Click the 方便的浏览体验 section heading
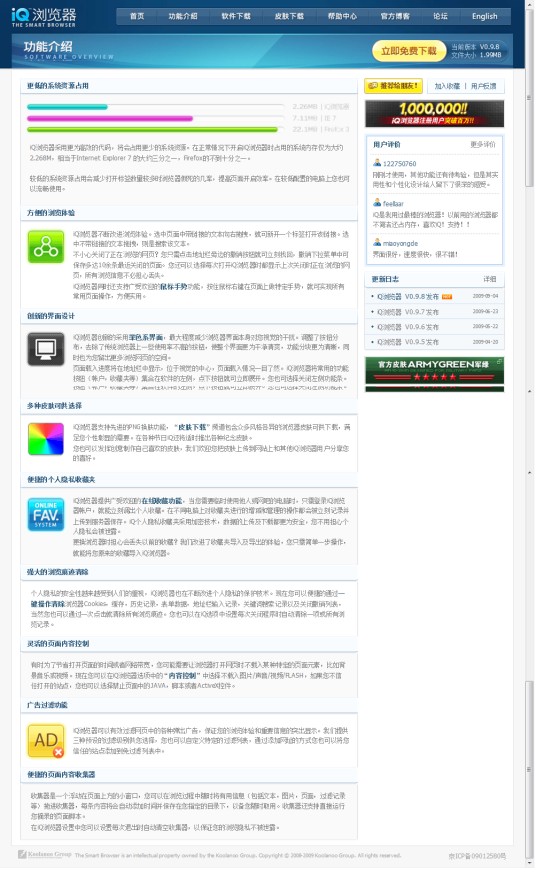This screenshot has height=876, width=536. (x=51, y=213)
